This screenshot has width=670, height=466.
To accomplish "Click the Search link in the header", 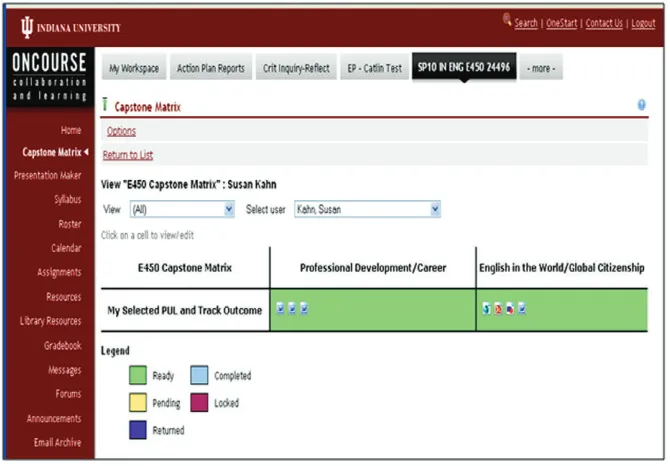I will point(526,23).
